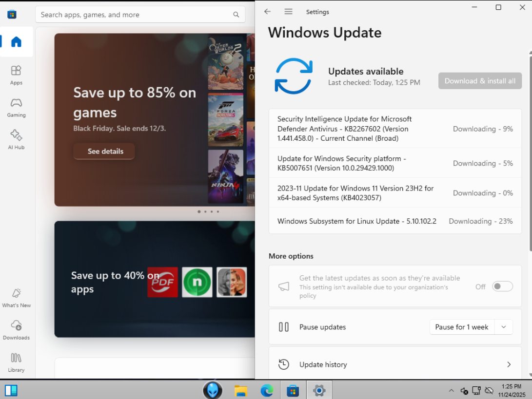The height and width of the screenshot is (399, 532).
Task: Open the red PDF app icon
Action: point(162,282)
